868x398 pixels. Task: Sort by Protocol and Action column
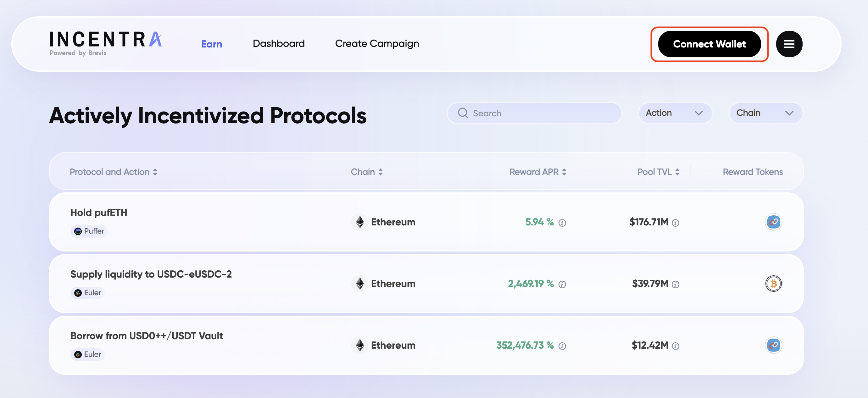(x=113, y=172)
